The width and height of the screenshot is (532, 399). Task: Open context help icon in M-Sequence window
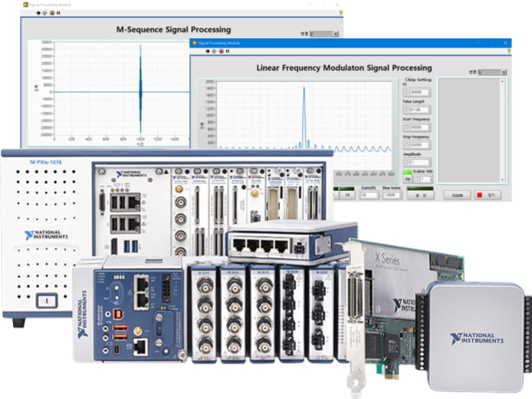[x=340, y=13]
